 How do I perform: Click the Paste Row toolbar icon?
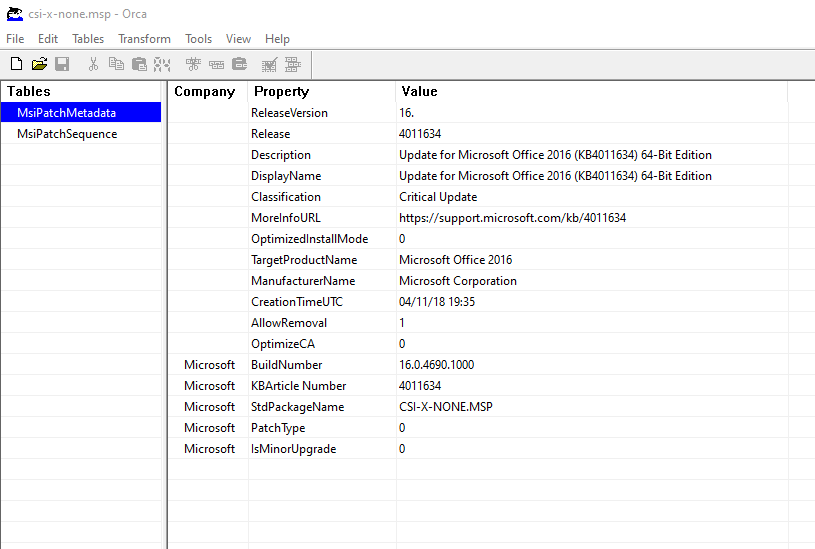240,64
